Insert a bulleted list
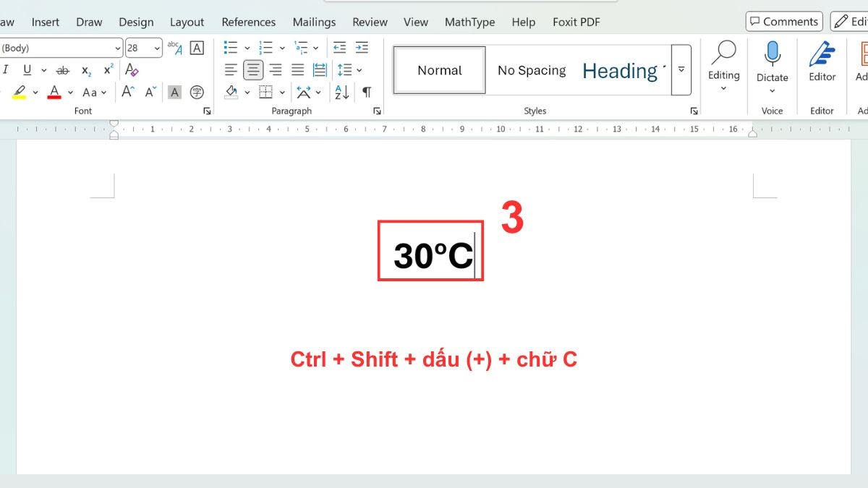868x488 pixels. coord(231,48)
